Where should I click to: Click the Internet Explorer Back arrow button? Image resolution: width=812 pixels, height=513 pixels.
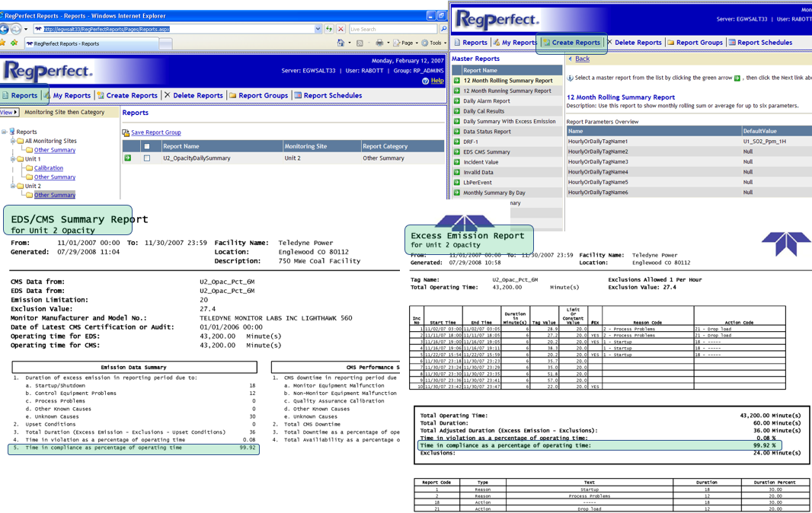pyautogui.click(x=5, y=29)
